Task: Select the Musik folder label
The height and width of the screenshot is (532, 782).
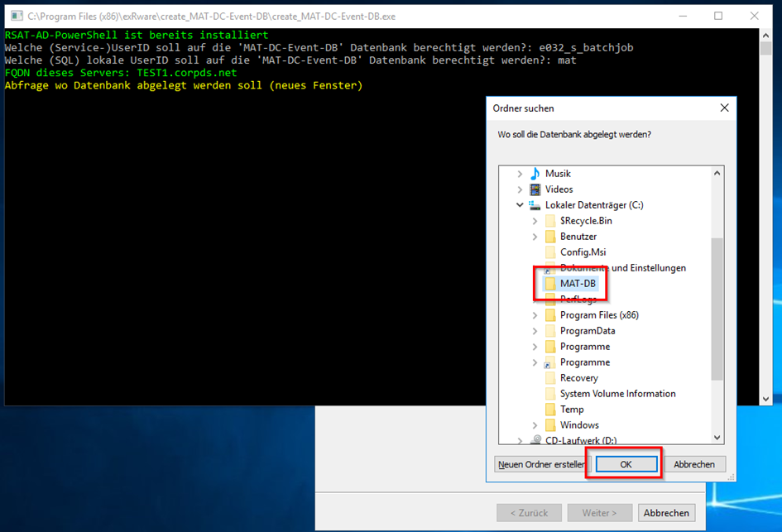Action: click(x=558, y=174)
